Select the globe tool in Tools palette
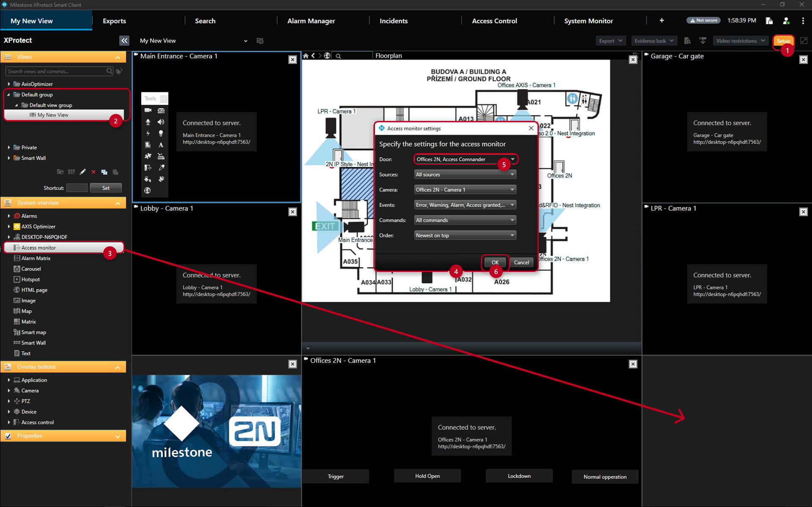Image resolution: width=812 pixels, height=507 pixels. click(148, 190)
